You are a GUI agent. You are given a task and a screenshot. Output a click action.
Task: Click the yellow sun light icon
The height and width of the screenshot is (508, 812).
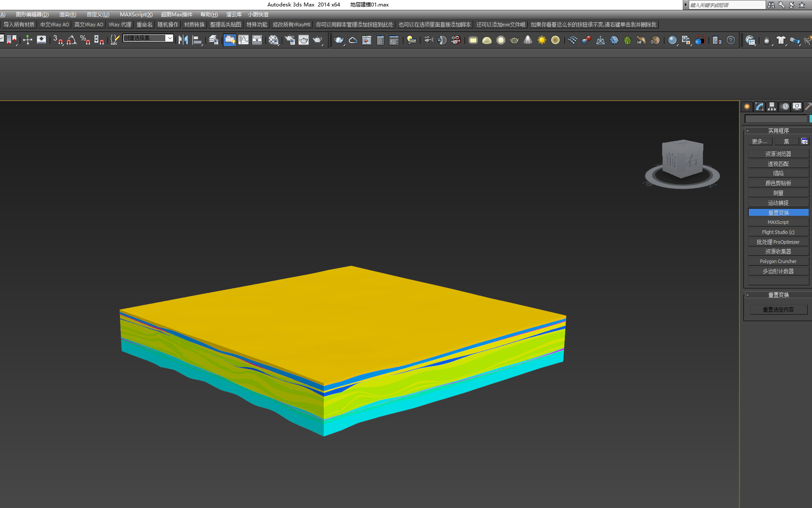(x=542, y=40)
